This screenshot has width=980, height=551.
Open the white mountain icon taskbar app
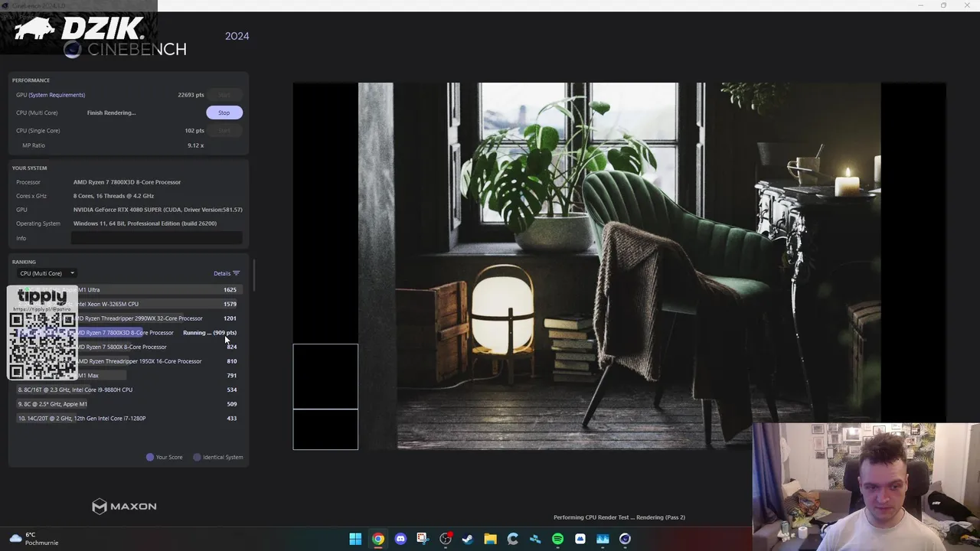580,539
